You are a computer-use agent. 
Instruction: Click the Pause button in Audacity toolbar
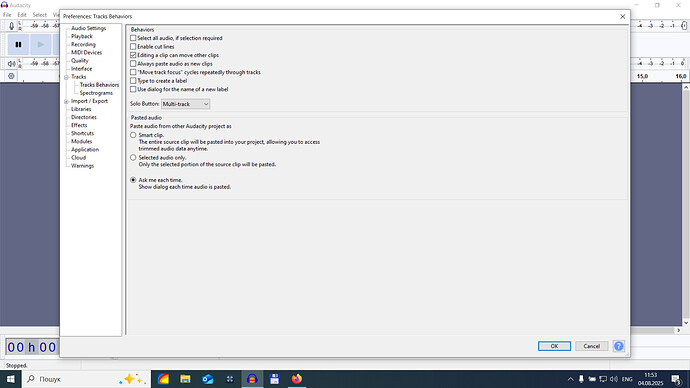coord(18,44)
